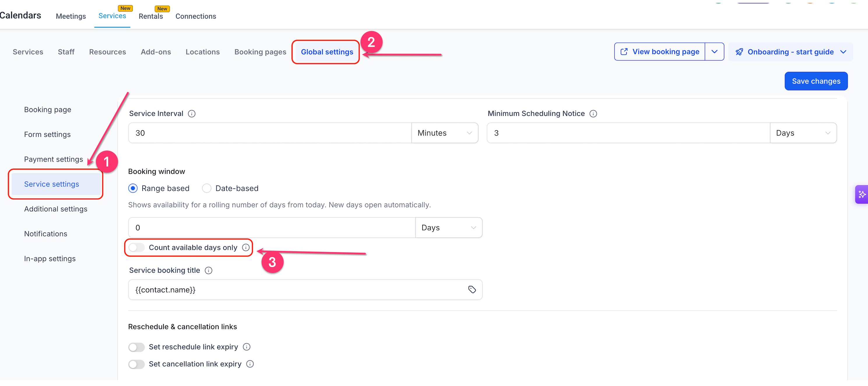Expand the Onboarding - start guide dropdown

coord(790,52)
